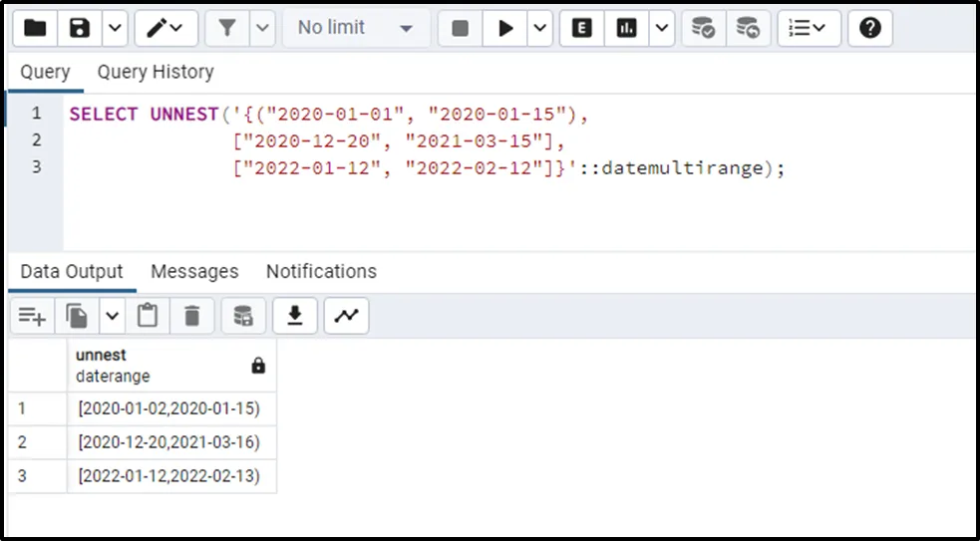Click the Rollback database icon
980x541 pixels.
tap(747, 28)
